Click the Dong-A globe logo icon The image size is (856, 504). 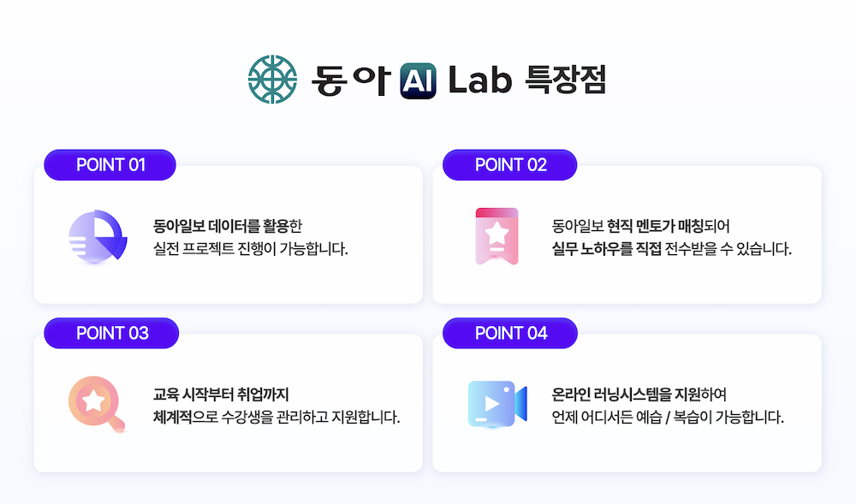(272, 80)
